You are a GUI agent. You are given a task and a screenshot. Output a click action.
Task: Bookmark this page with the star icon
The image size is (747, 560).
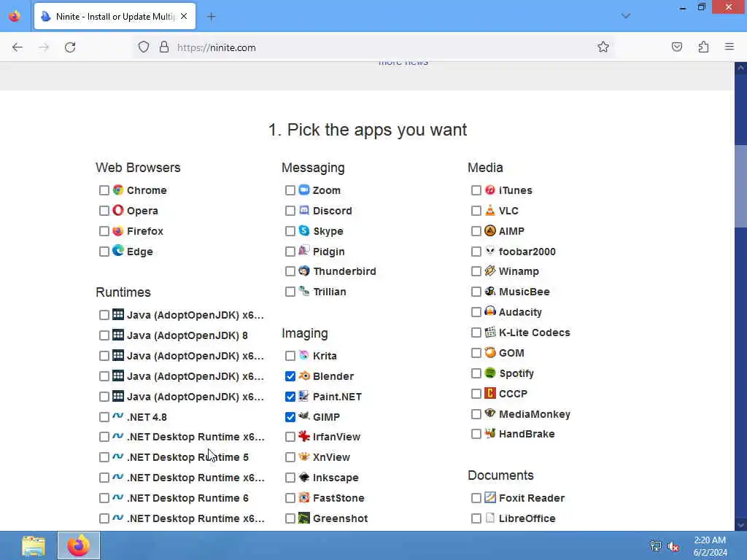coord(603,47)
